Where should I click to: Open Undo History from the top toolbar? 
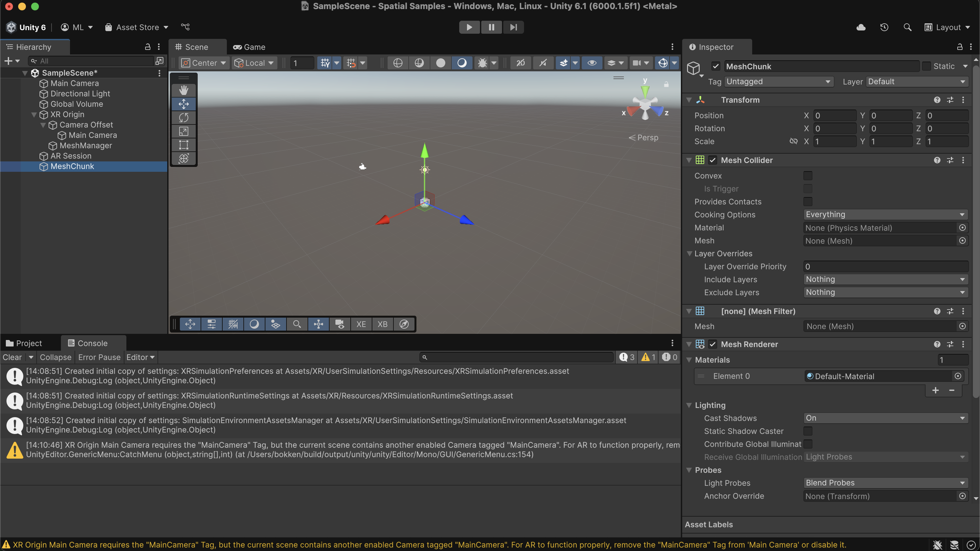pyautogui.click(x=884, y=27)
